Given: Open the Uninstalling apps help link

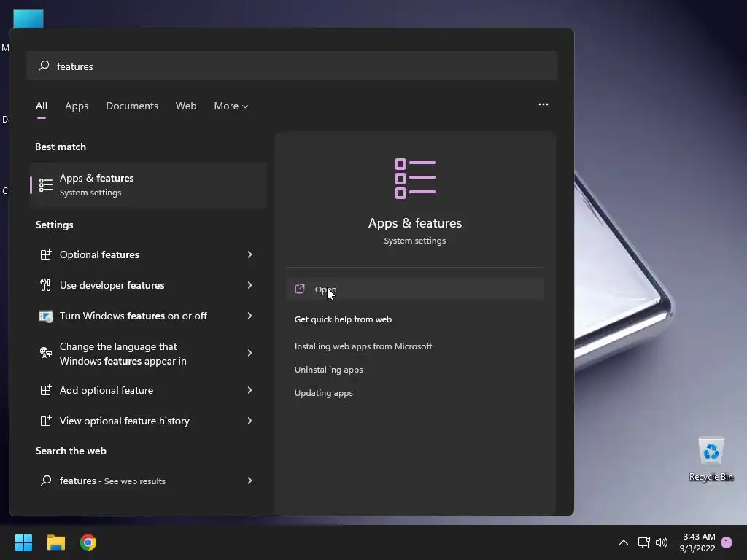Looking at the screenshot, I should pyautogui.click(x=329, y=370).
